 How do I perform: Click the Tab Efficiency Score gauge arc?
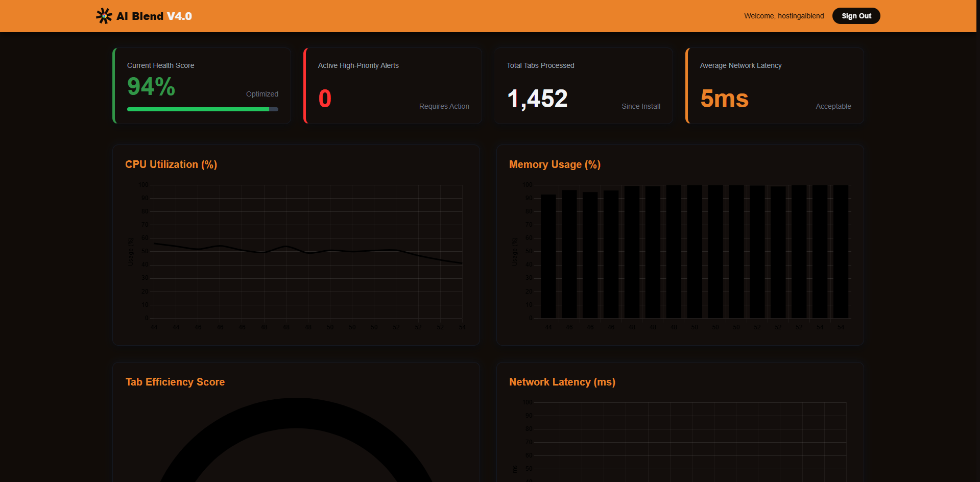(x=296, y=413)
